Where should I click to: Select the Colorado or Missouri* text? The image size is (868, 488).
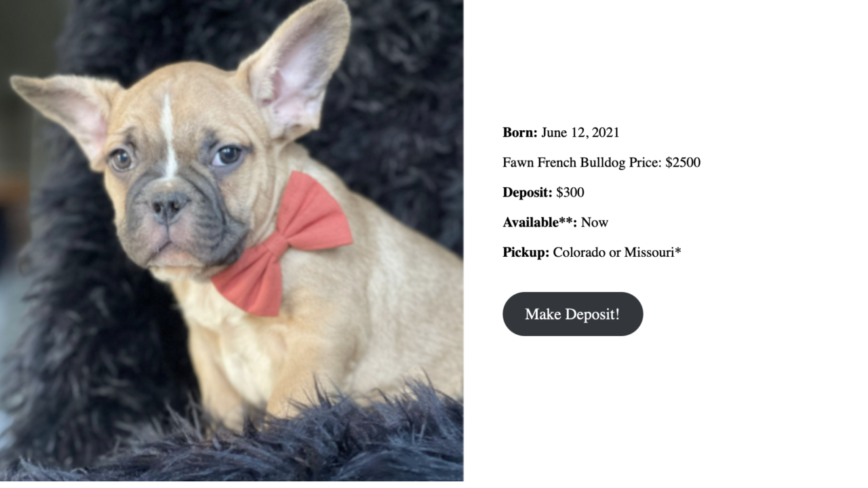click(x=617, y=252)
